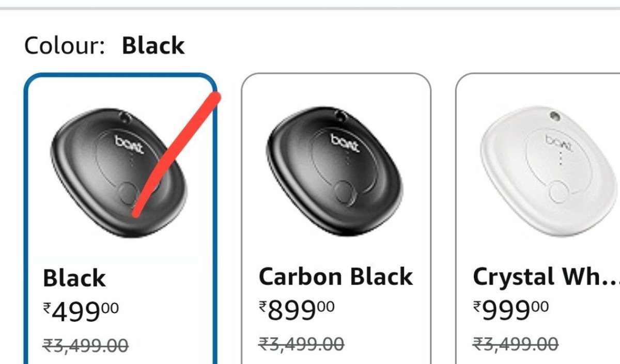Click the "Colour:" heading label

[x=65, y=46]
